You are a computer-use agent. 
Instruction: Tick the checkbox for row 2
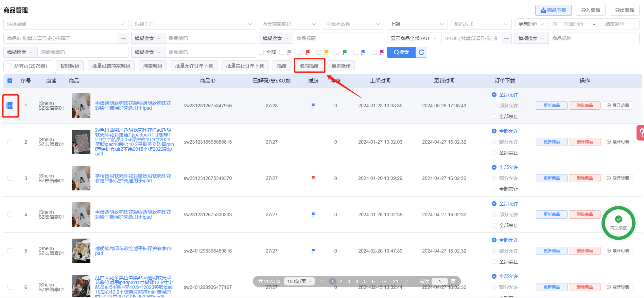click(x=10, y=142)
